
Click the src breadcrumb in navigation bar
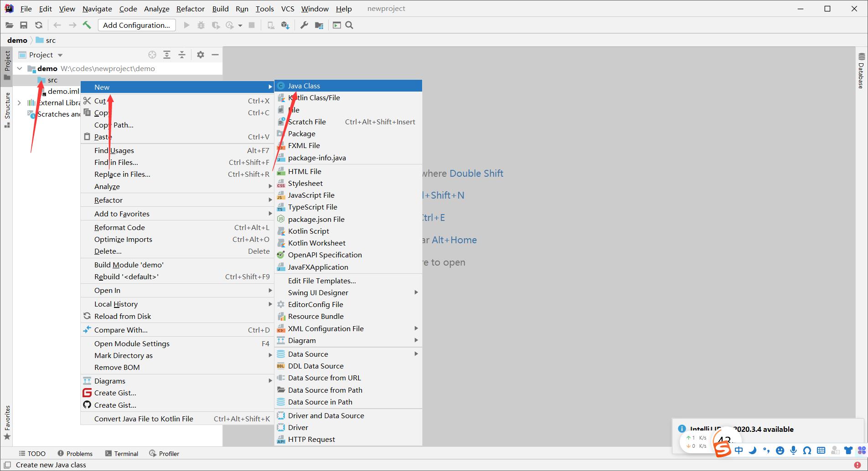(46, 40)
